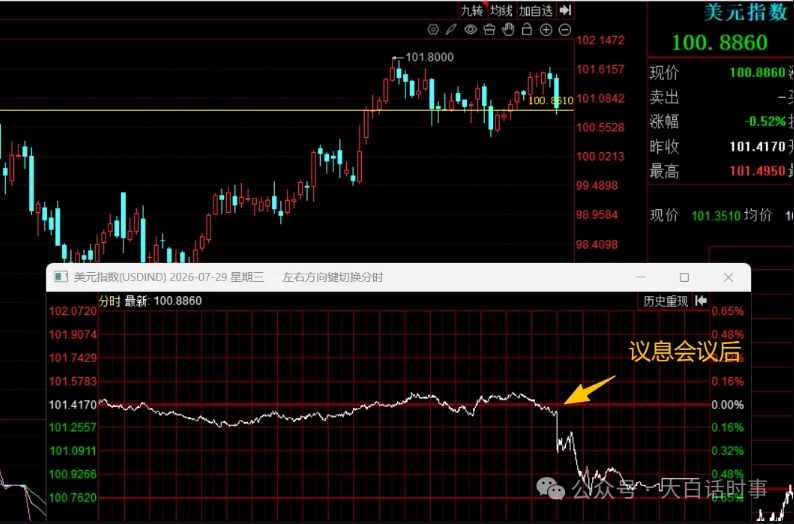The image size is (794, 524).
Task: Maximize the 美元指数 intraday popup window
Action: click(684, 277)
